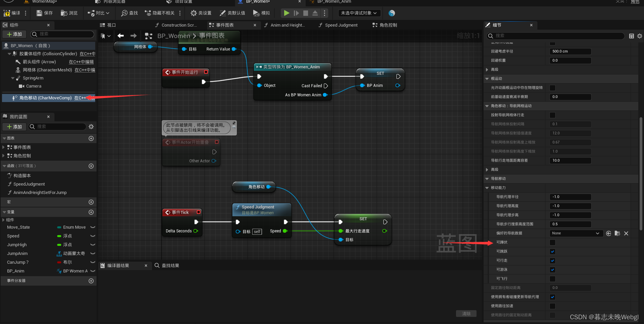Click the 编译 compile toolbar icon
Viewport: 644px width, 324px height.
[x=11, y=13]
